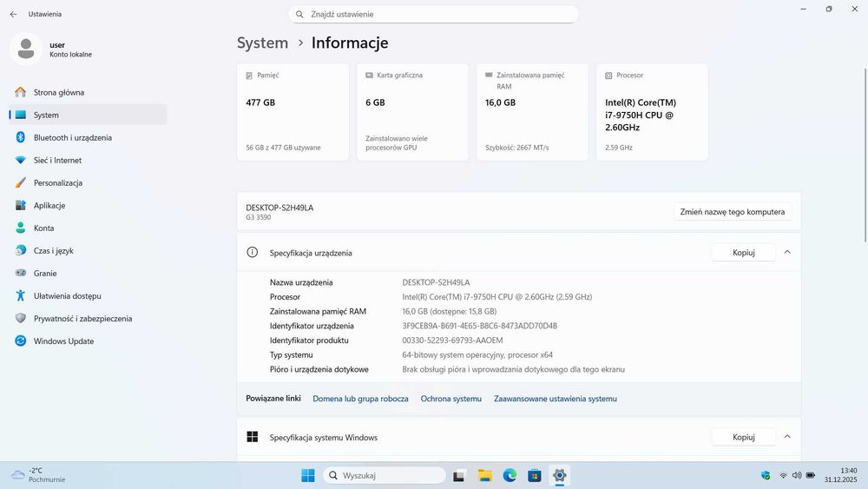This screenshot has width=868, height=489.
Task: Click the search magnifier icon in settings
Action: (299, 15)
